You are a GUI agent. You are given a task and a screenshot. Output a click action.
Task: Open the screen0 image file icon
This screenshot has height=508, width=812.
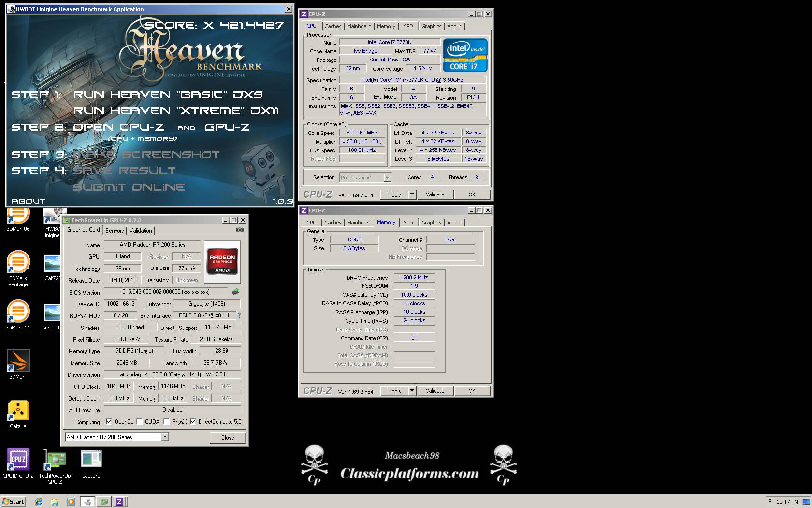[52, 317]
